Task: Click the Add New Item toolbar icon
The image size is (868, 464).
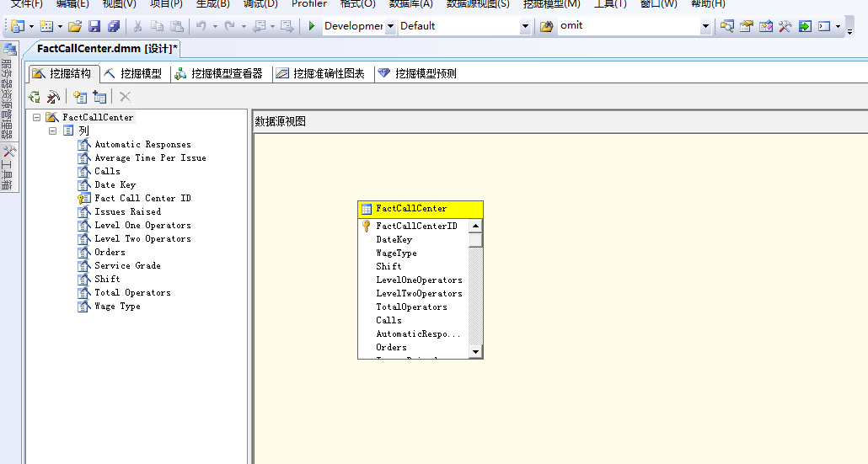Action: tap(46, 26)
